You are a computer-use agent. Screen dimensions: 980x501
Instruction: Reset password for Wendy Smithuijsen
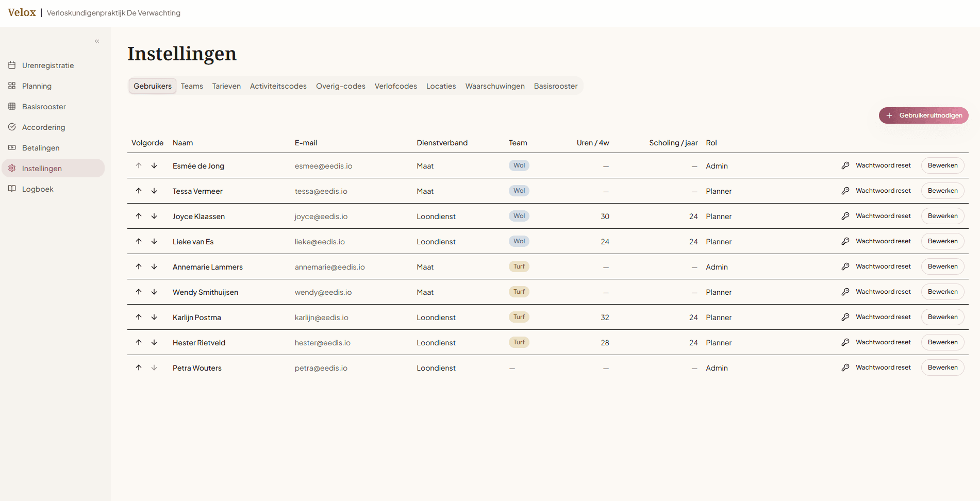(x=876, y=292)
